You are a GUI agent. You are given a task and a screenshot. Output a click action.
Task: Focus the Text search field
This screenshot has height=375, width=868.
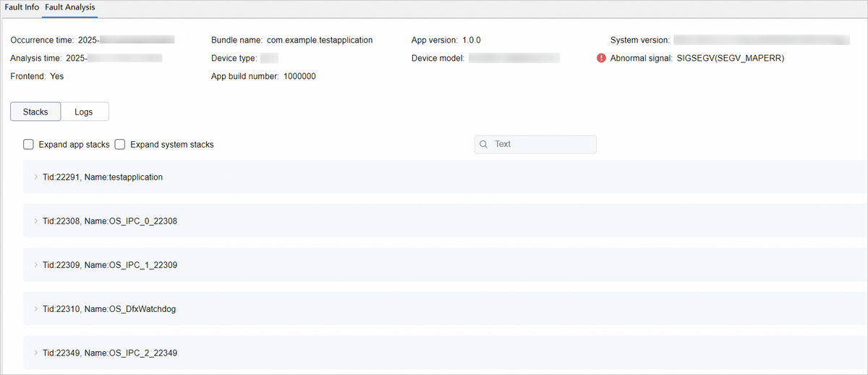point(542,145)
